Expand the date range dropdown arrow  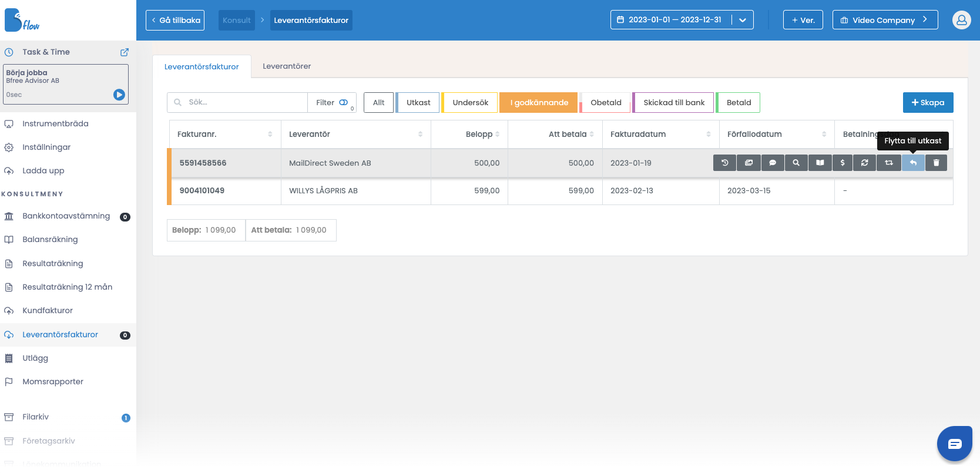tap(743, 20)
